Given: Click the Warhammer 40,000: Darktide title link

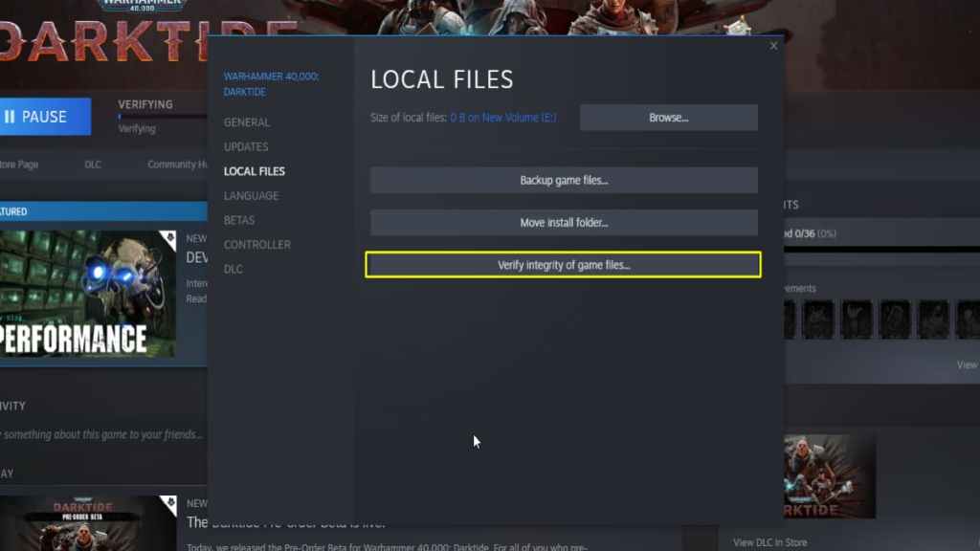Looking at the screenshot, I should click(x=271, y=84).
